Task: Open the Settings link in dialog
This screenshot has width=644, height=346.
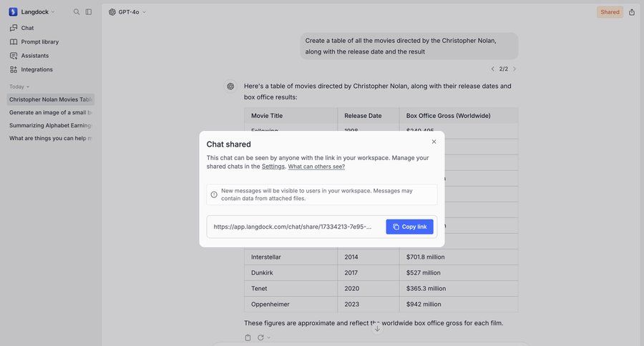Action: pos(273,167)
